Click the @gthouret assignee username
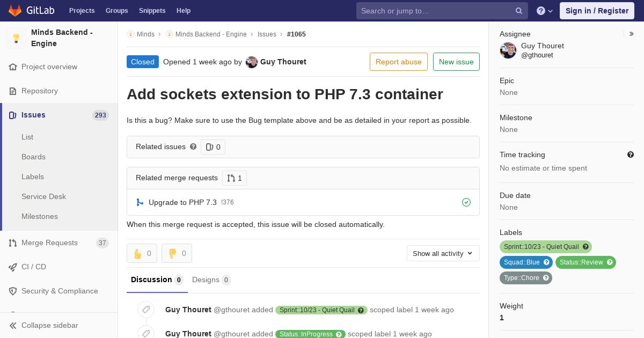Image resolution: width=644 pixels, height=338 pixels. pos(537,55)
